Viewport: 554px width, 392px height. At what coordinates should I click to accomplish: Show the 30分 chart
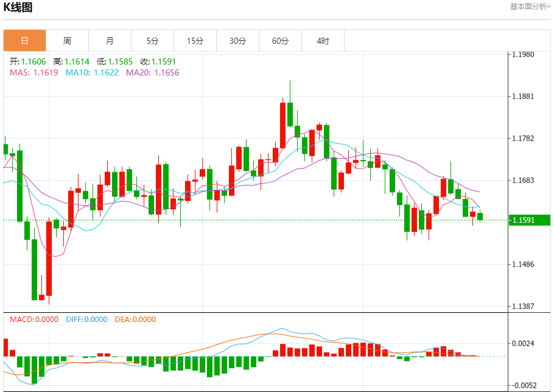237,41
